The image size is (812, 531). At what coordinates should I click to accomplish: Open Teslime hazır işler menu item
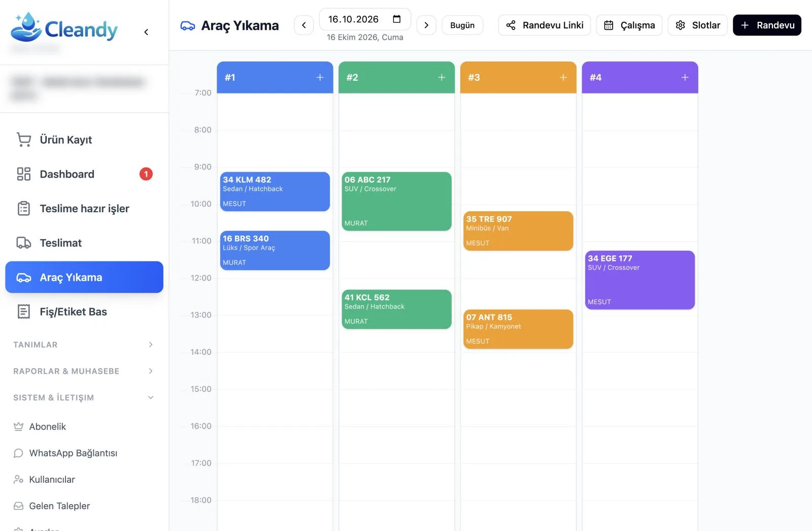[84, 209]
